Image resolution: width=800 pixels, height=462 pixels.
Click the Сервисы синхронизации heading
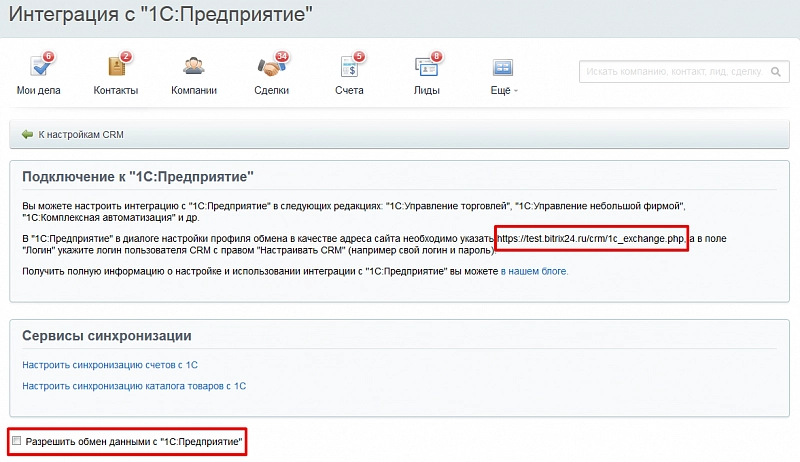click(x=107, y=336)
